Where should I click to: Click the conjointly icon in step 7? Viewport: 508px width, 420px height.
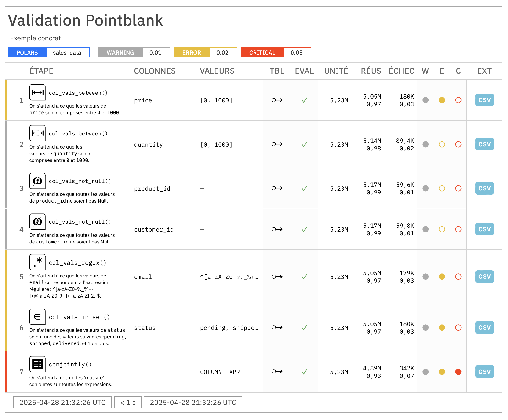tap(38, 364)
